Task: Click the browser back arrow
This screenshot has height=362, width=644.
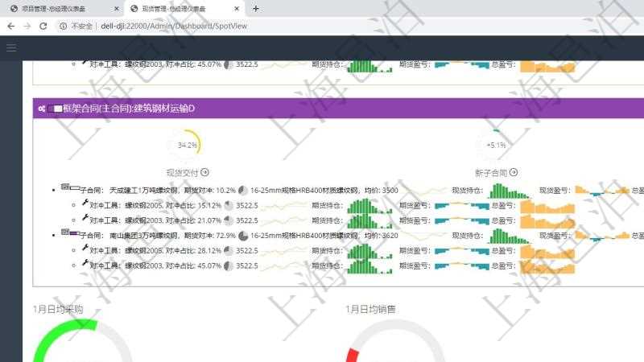Action: [10, 26]
